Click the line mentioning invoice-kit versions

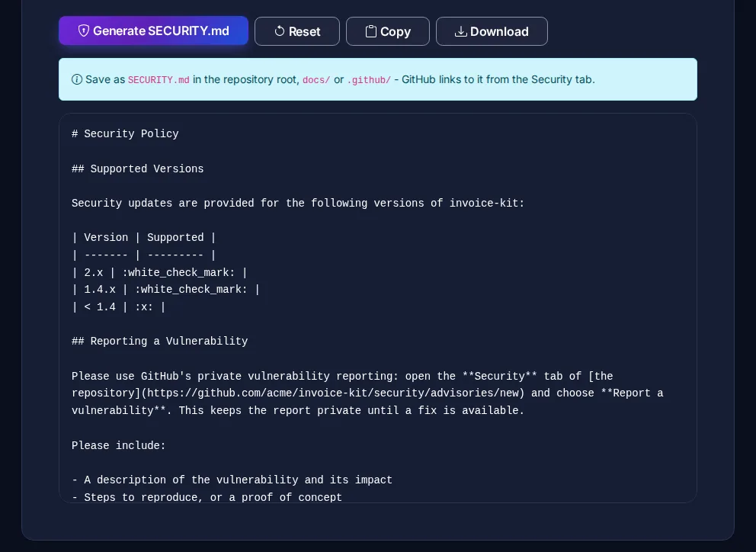[x=298, y=203]
